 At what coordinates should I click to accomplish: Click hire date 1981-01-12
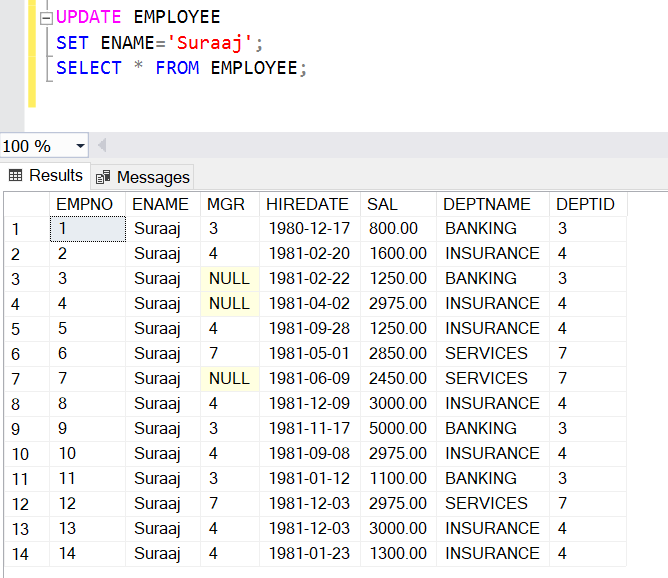pyautogui.click(x=310, y=479)
